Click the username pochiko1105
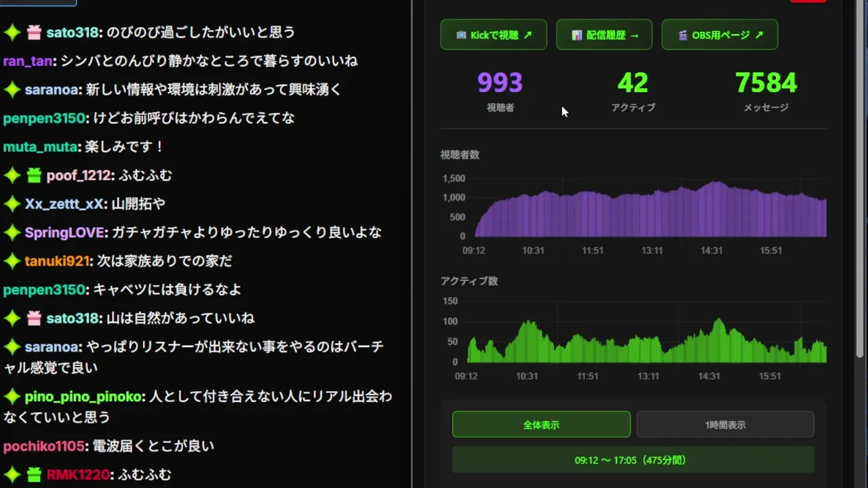This screenshot has height=488, width=868. coord(45,446)
